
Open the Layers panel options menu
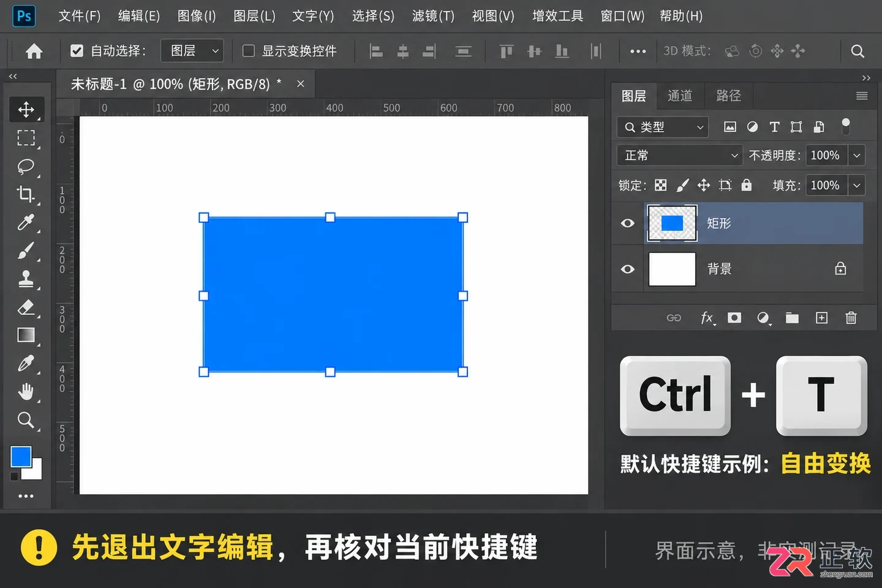click(862, 96)
